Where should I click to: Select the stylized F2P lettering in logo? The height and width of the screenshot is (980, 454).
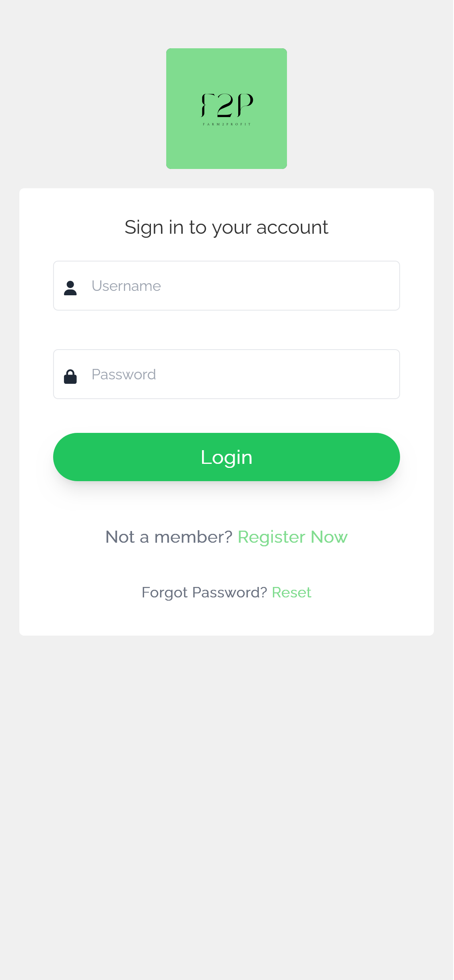(227, 105)
